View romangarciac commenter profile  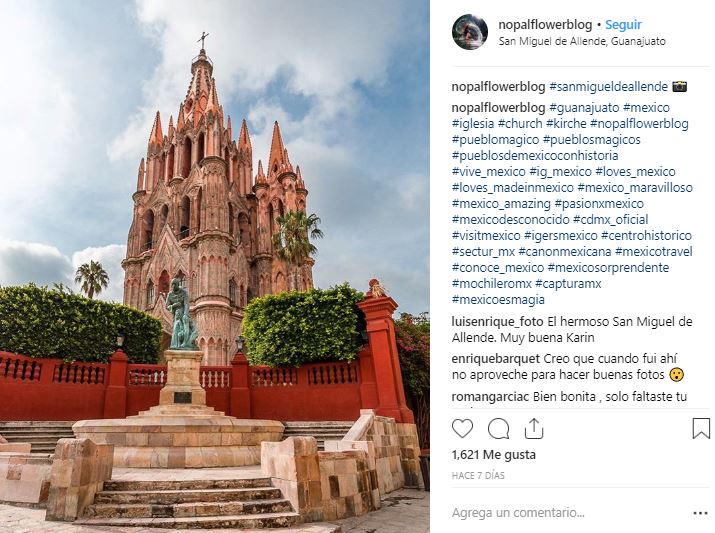pyautogui.click(x=491, y=397)
